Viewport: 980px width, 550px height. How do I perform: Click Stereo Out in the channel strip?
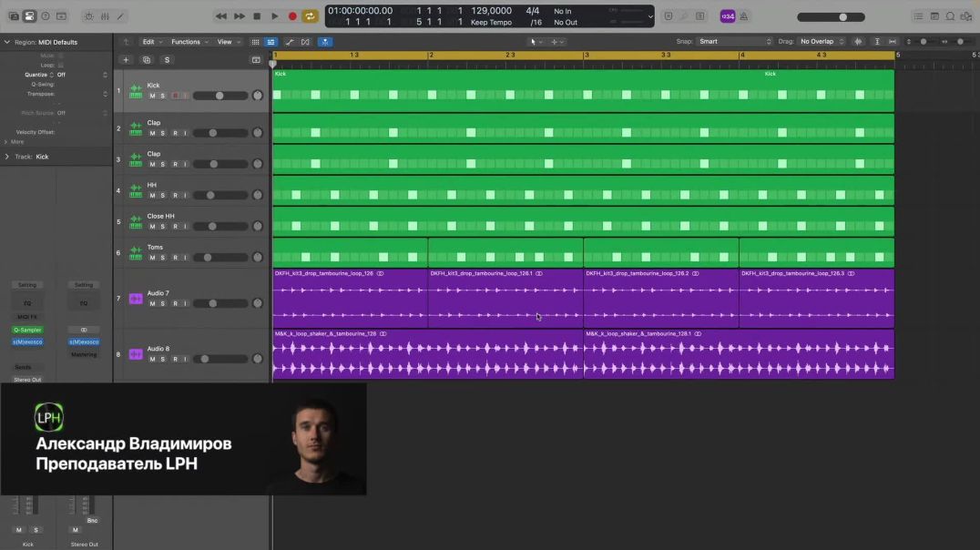(27, 380)
